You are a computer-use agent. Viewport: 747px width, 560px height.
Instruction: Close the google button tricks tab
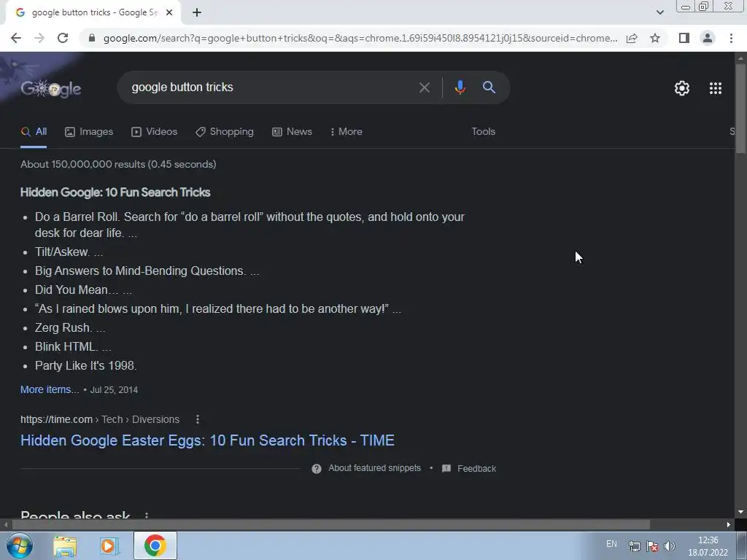click(169, 12)
